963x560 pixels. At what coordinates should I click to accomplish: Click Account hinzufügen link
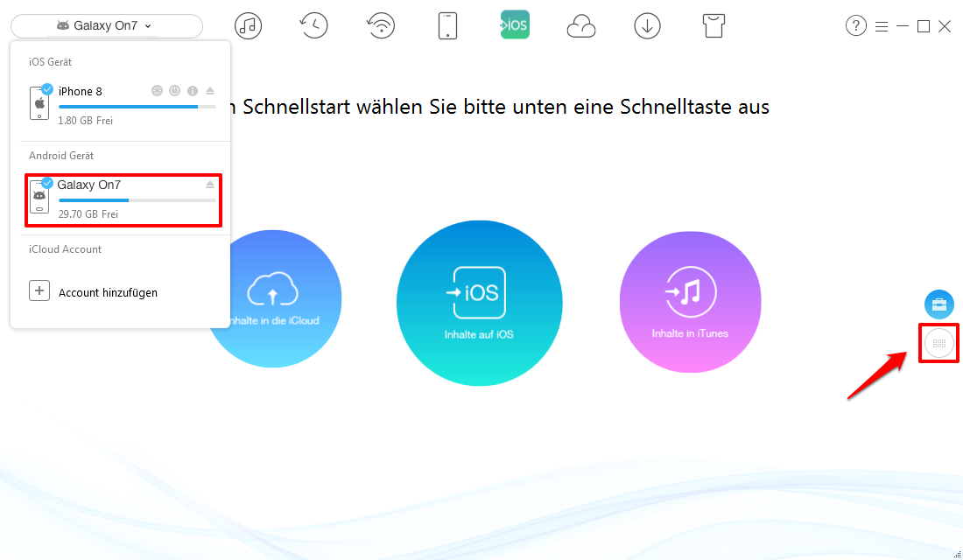click(x=108, y=293)
